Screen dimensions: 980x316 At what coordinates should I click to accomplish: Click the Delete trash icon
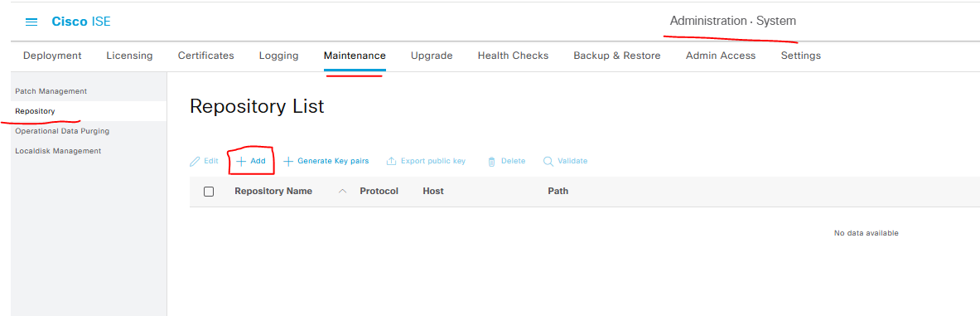point(491,162)
